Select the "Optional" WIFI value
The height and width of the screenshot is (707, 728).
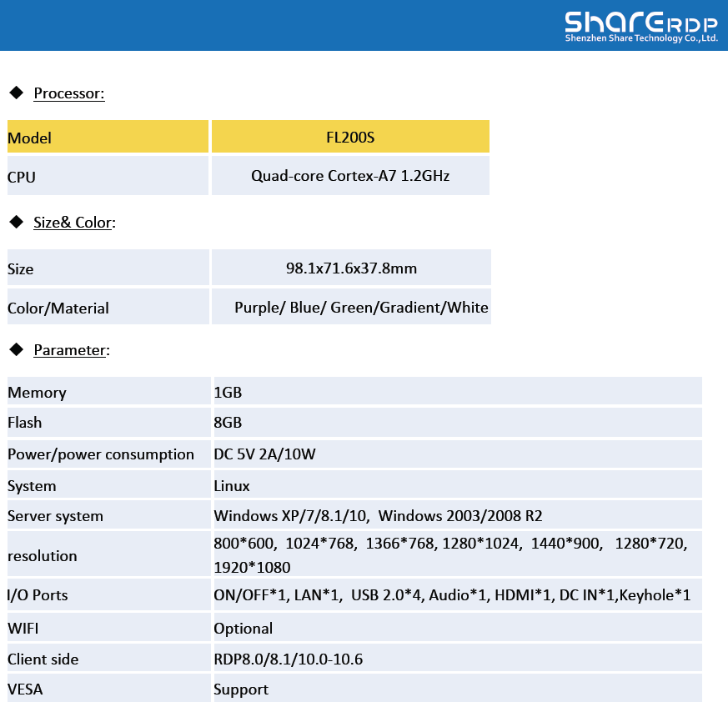244,629
